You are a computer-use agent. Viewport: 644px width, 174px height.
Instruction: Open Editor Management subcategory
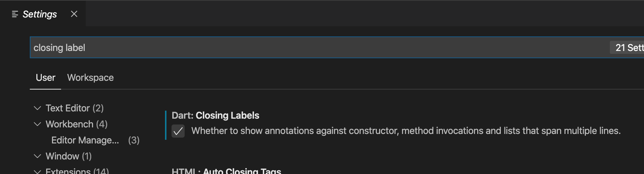pos(95,140)
